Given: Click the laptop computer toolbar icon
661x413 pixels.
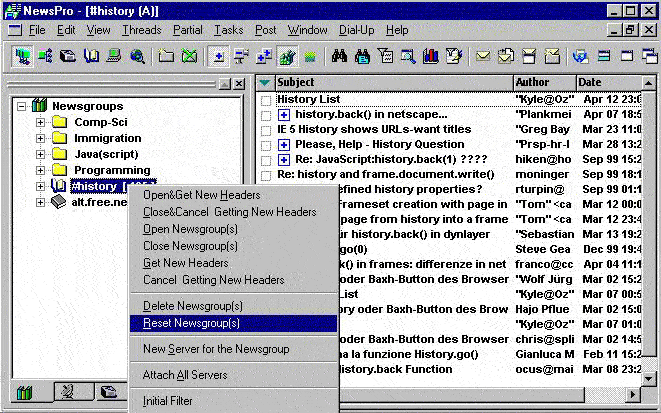Looking at the screenshot, I should (113, 56).
